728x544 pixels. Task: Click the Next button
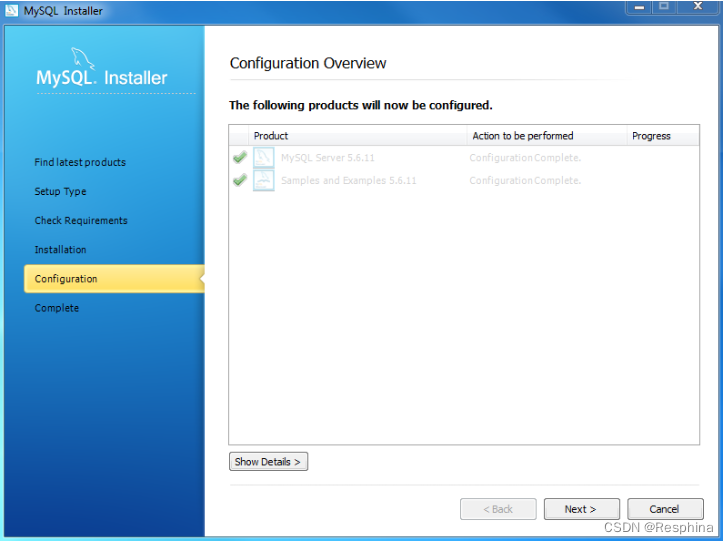pyautogui.click(x=582, y=510)
